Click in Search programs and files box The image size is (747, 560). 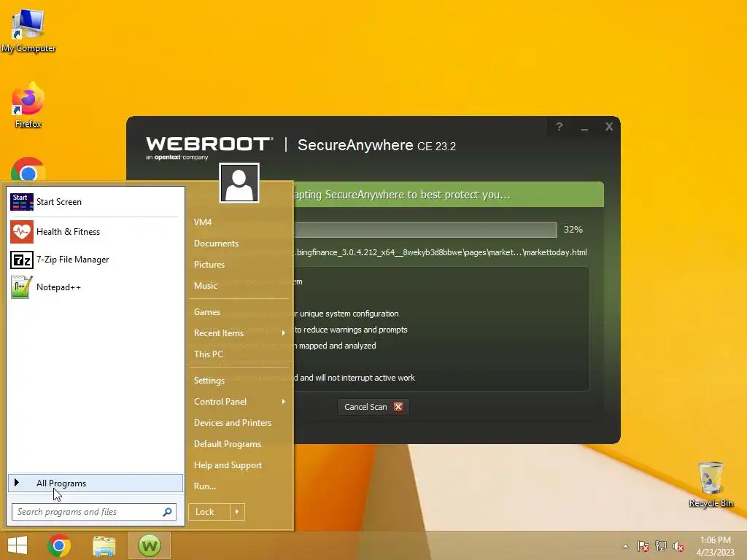coord(94,512)
